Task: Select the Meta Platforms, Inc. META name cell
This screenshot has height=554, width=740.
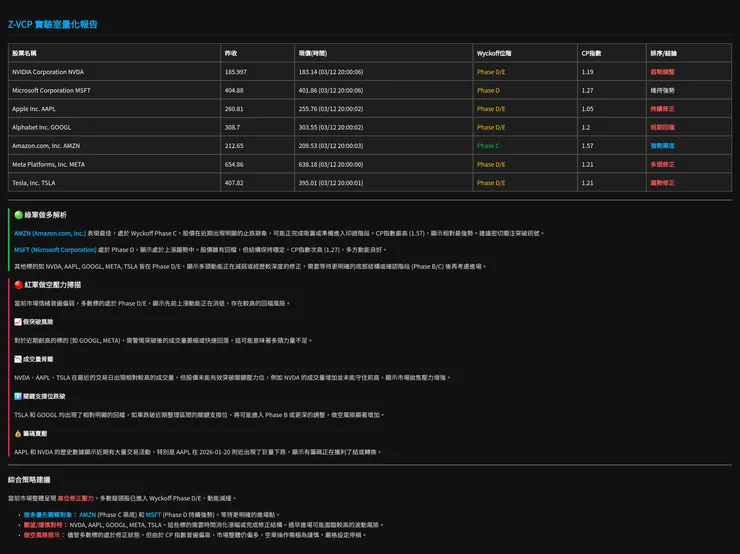Action: pos(114,164)
